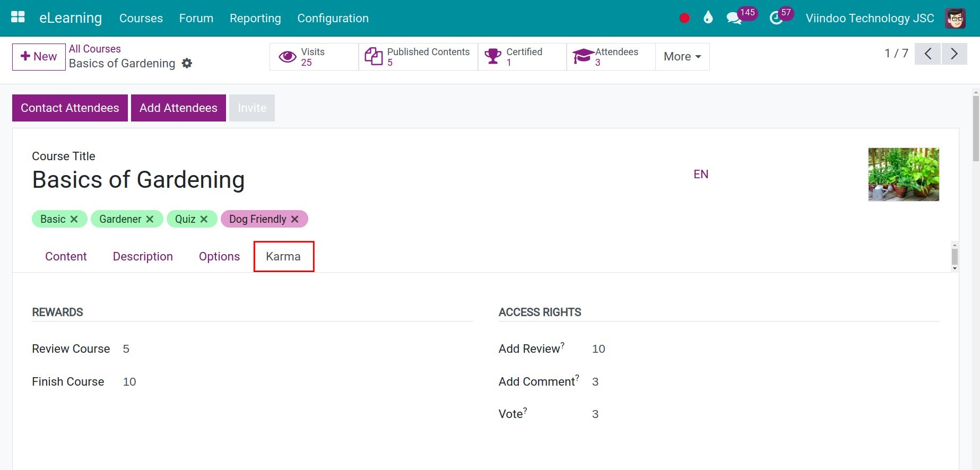Click the course garden image thumbnail
This screenshot has width=980, height=470.
coord(904,175)
